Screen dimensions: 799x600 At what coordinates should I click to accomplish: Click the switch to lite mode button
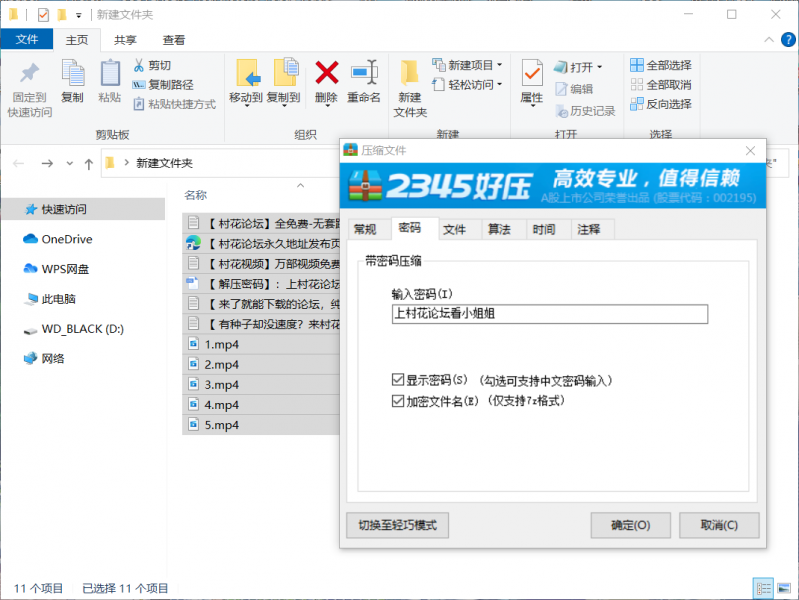pyautogui.click(x=397, y=525)
